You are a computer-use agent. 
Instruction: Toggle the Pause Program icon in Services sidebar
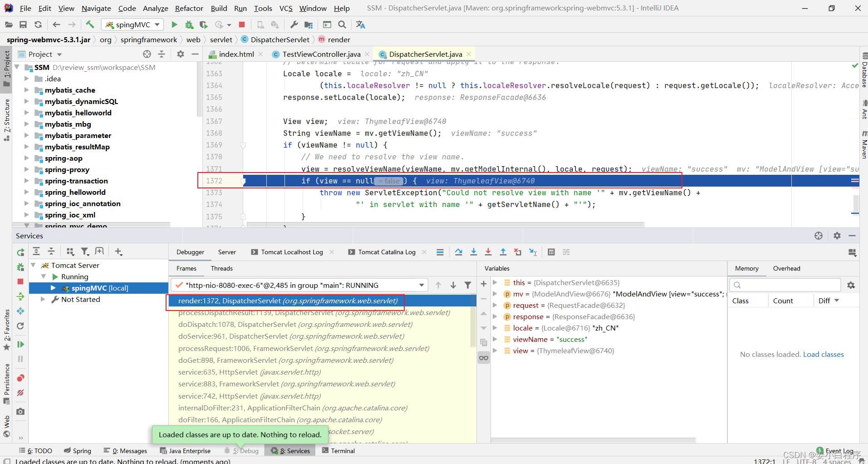coord(20,359)
